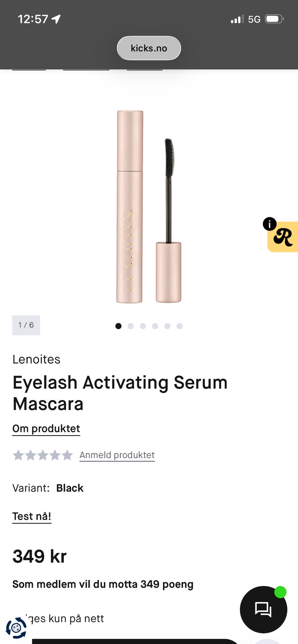Open the info icon on the R badge

[x=269, y=224]
